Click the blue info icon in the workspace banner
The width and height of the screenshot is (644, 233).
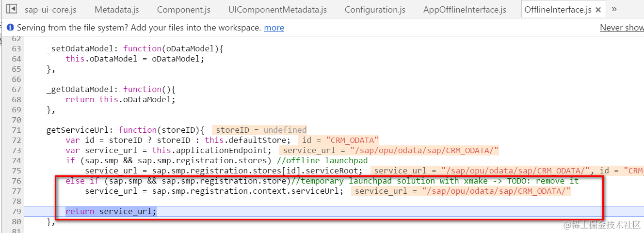(10, 28)
